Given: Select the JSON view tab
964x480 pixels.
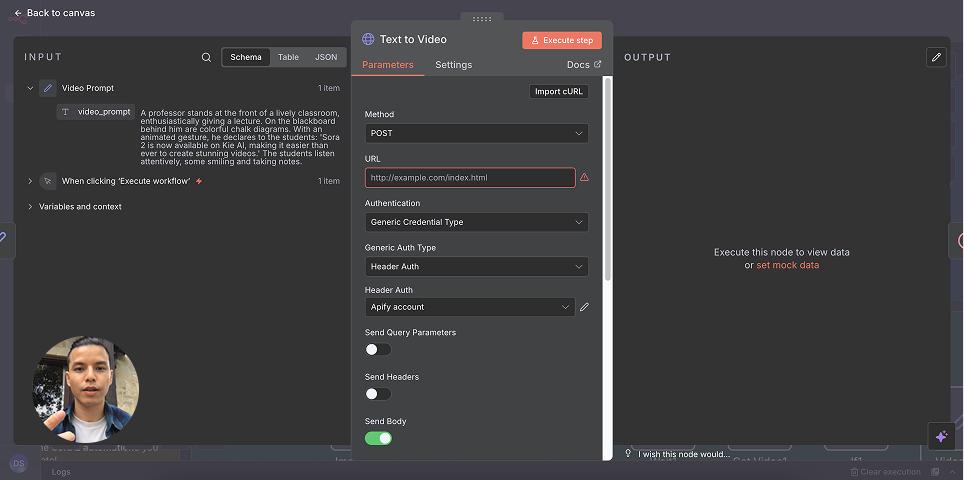Looking at the screenshot, I should point(326,58).
